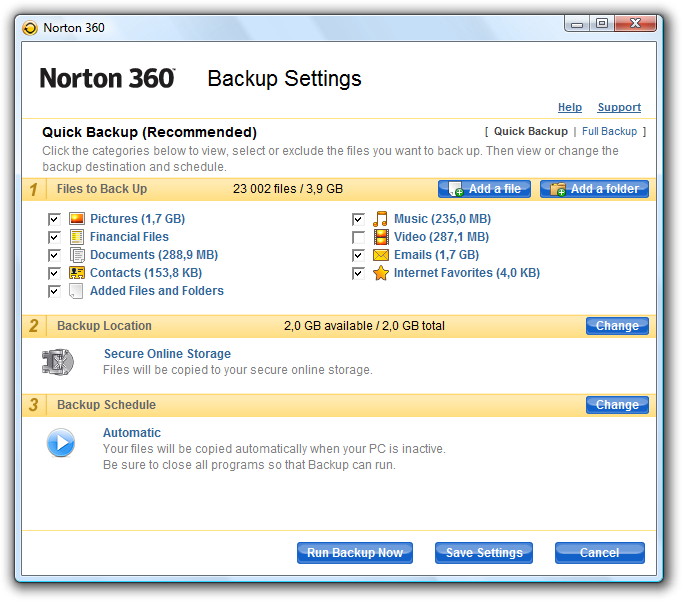Click the Secure Online Storage link
This screenshot has width=682, height=601.
point(167,354)
